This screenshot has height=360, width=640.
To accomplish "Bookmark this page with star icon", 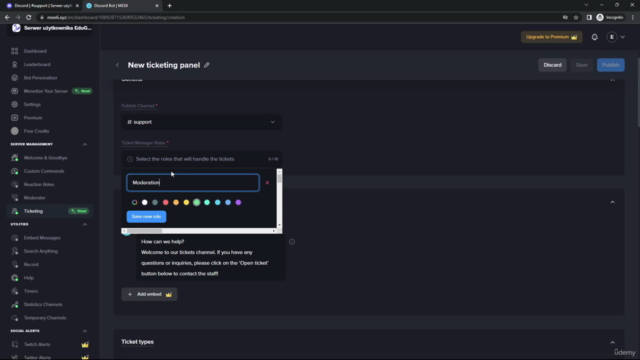I will click(576, 18).
